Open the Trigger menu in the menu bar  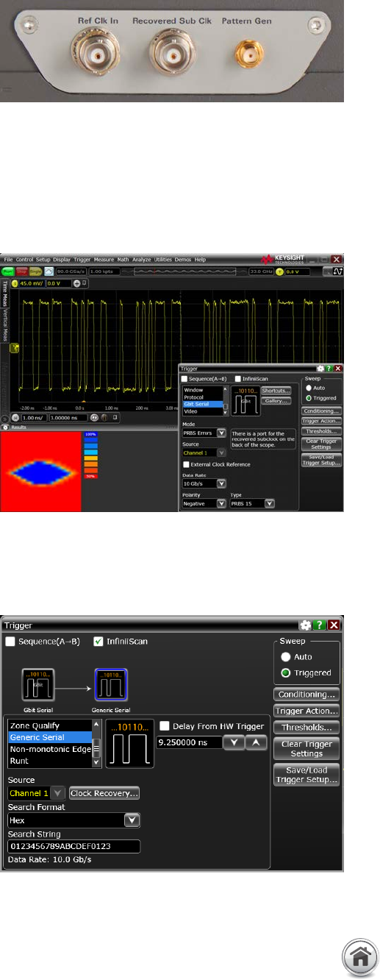pyautogui.click(x=82, y=260)
